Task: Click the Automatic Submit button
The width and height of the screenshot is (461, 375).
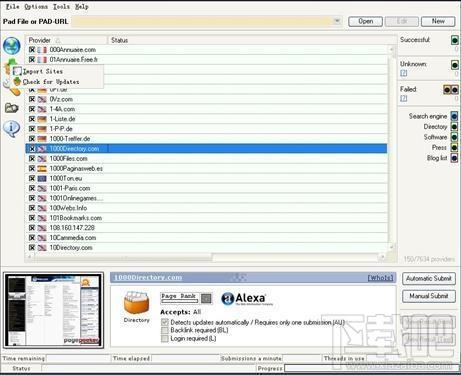Action: 429,278
